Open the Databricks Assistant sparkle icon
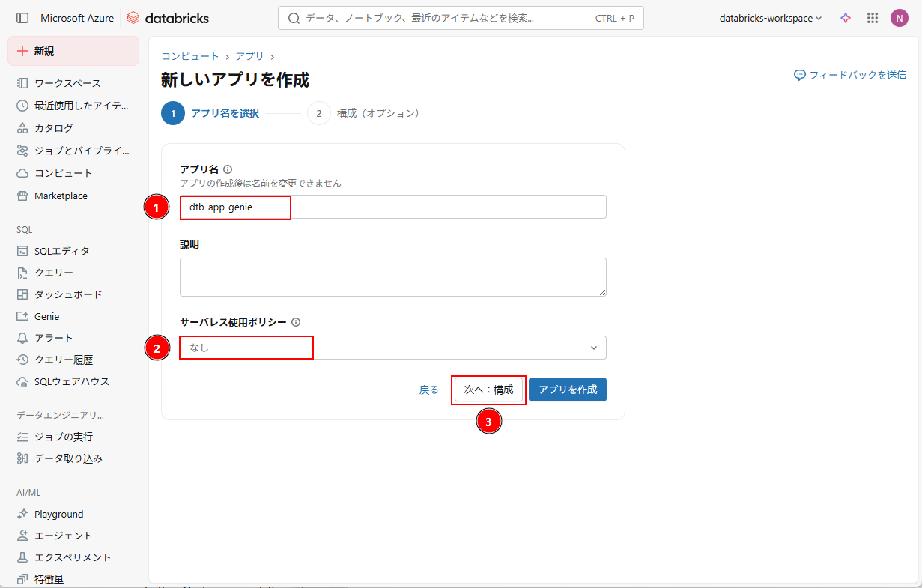 [846, 18]
